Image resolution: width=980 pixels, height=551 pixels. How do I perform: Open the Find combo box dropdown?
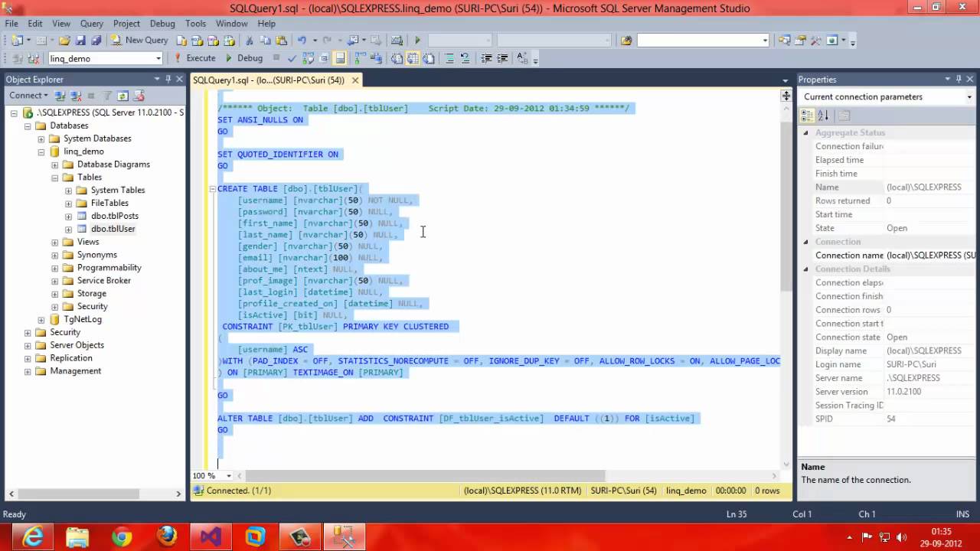point(764,40)
